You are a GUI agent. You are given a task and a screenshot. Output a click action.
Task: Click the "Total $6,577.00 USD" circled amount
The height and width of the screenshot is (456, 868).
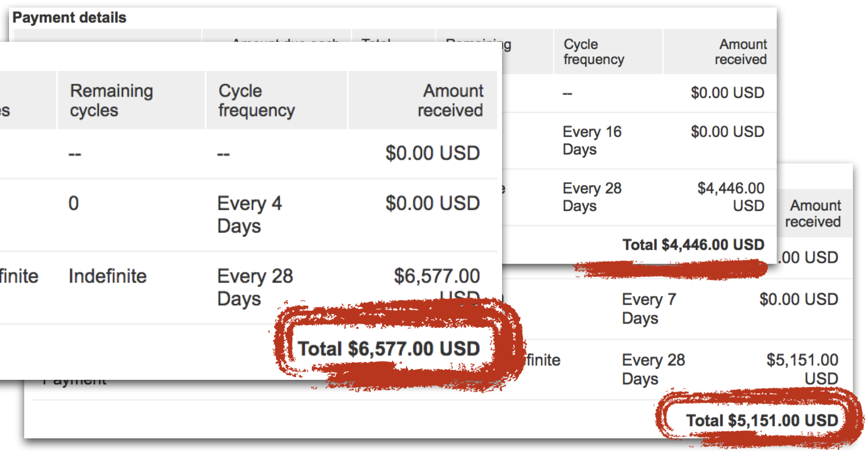(389, 349)
